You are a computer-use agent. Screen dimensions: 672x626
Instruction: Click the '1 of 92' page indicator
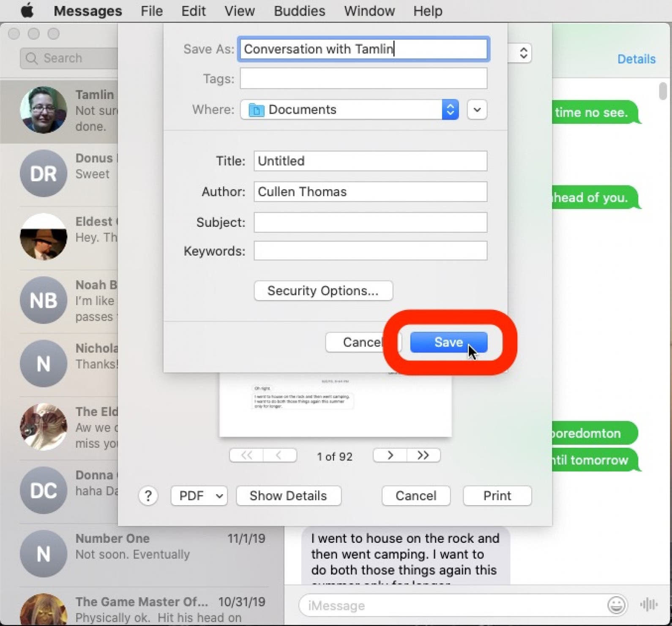(x=335, y=456)
